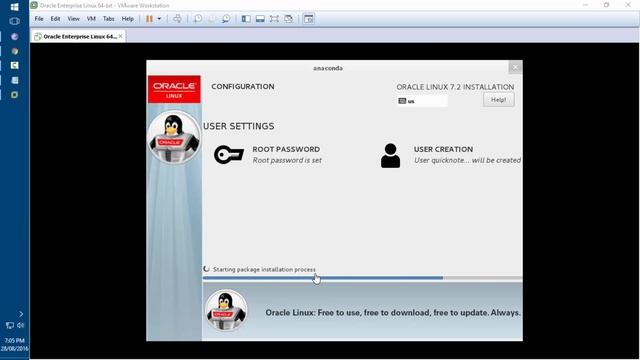Image resolution: width=640 pixels, height=360 pixels.
Task: Click 'User quicknote... will be created' text
Action: 467,160
